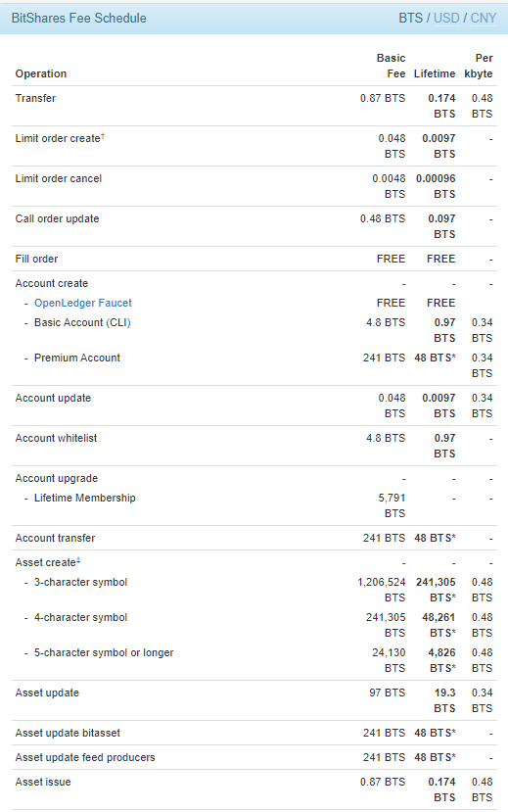Viewport: 508px width, 812px height.
Task: Select the Asset update feed producers label
Action: (x=85, y=757)
